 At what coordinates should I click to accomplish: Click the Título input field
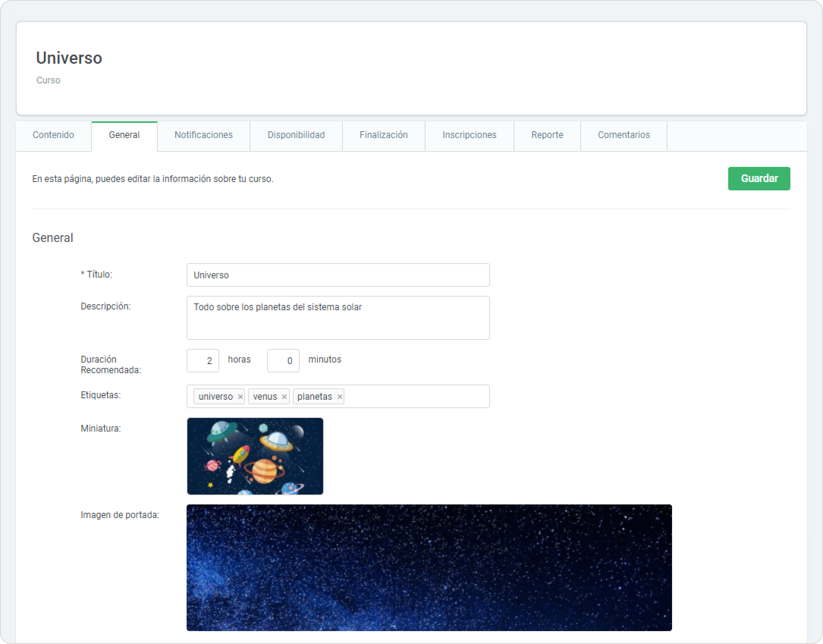pyautogui.click(x=338, y=275)
